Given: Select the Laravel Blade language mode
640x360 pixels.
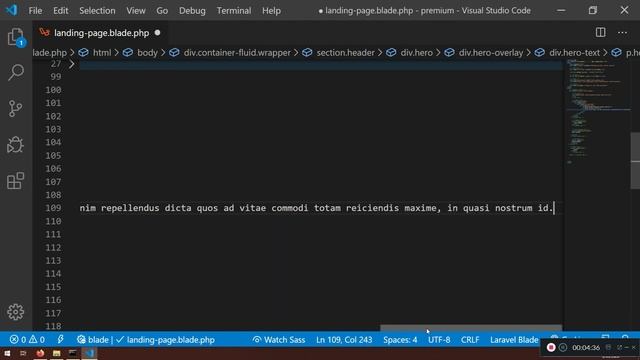Looking at the screenshot, I should (x=514, y=340).
